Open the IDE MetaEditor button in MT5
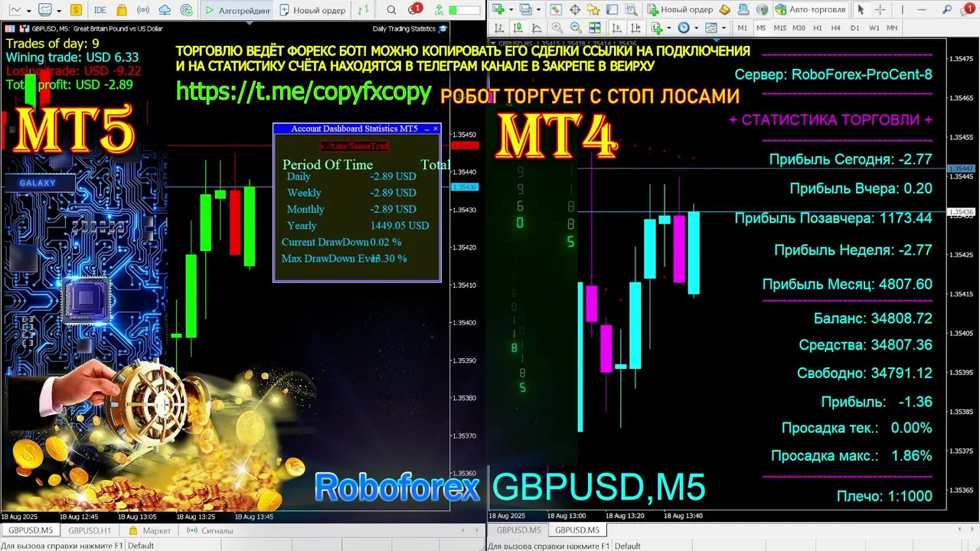Viewport: 980px width, 551px height. click(x=100, y=10)
